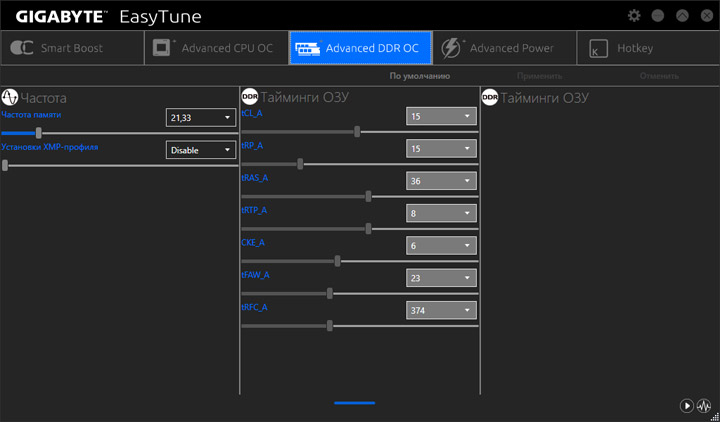The image size is (720, 422).
Task: Click the Установки XMP-профиля label
Action: [50, 147]
